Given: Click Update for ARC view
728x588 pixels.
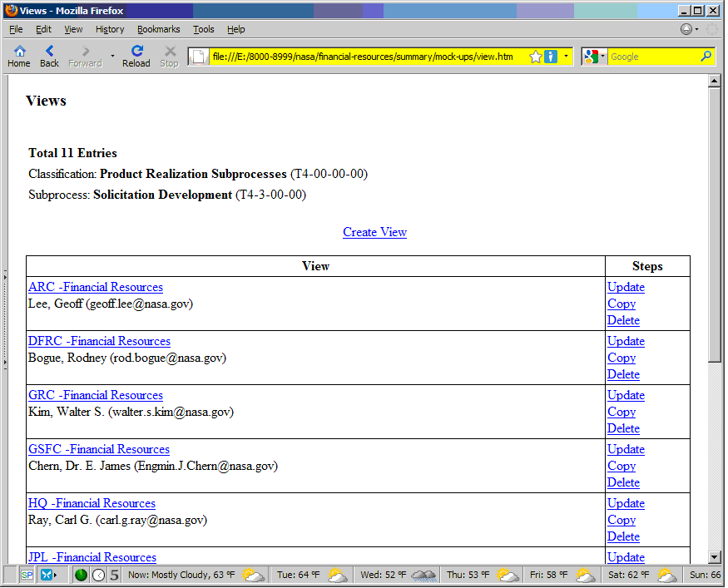Looking at the screenshot, I should tap(626, 287).
